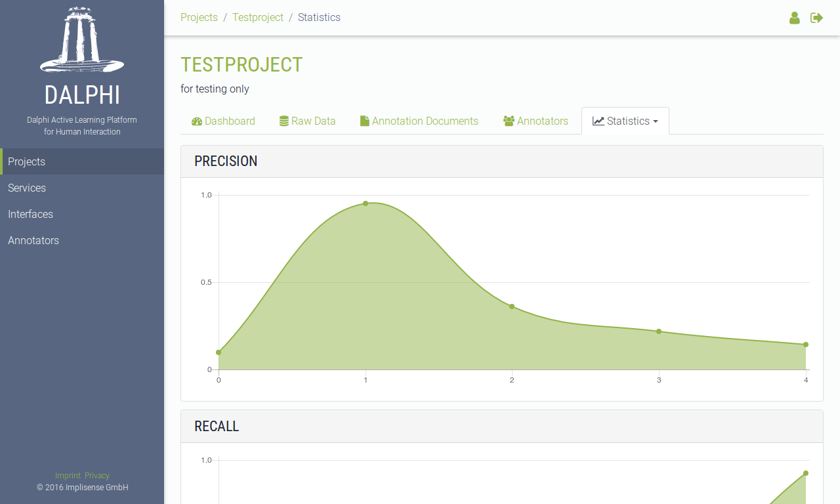Click the DALPHI title in sidebar
840x504 pixels.
pyautogui.click(x=82, y=95)
